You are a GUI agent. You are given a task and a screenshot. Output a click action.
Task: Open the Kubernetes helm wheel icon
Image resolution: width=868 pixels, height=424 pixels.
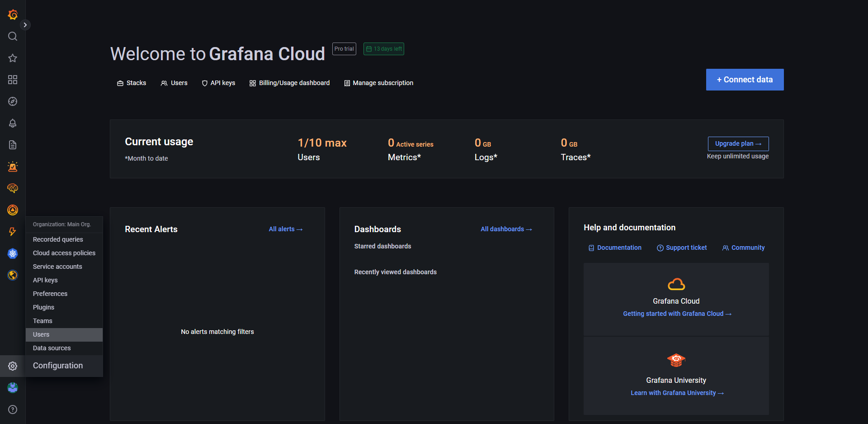13,253
